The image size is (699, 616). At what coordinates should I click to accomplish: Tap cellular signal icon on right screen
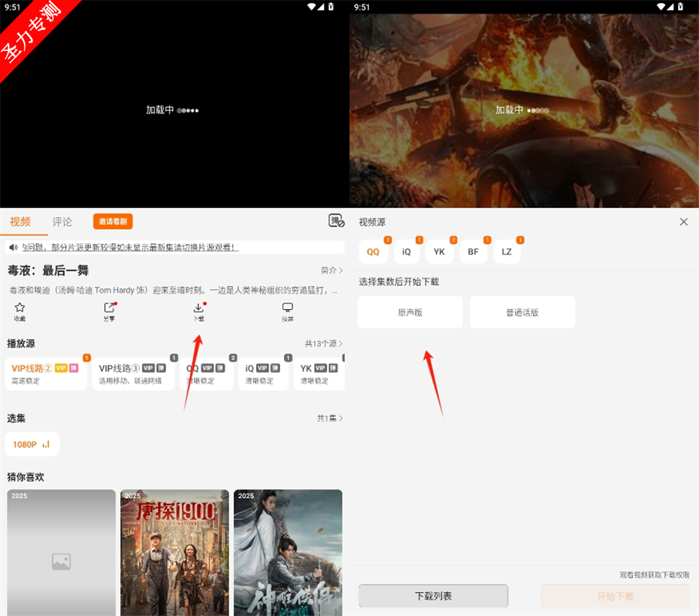[670, 7]
